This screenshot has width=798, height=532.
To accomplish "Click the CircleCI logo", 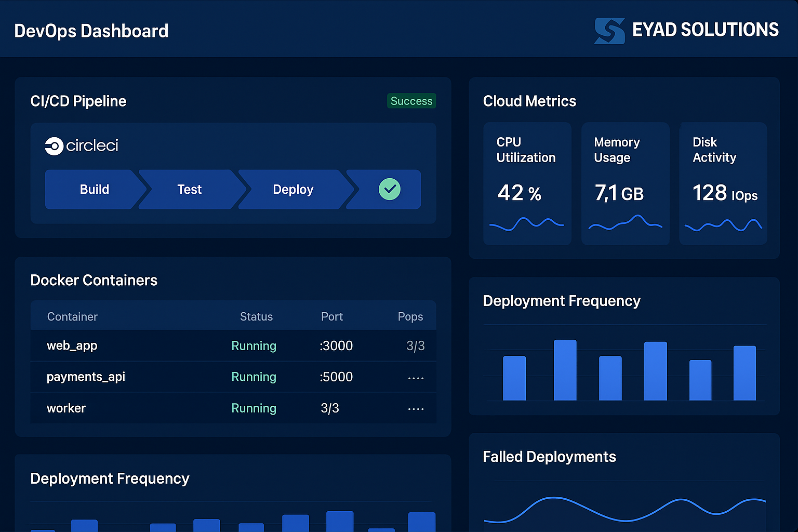I will pyautogui.click(x=81, y=146).
